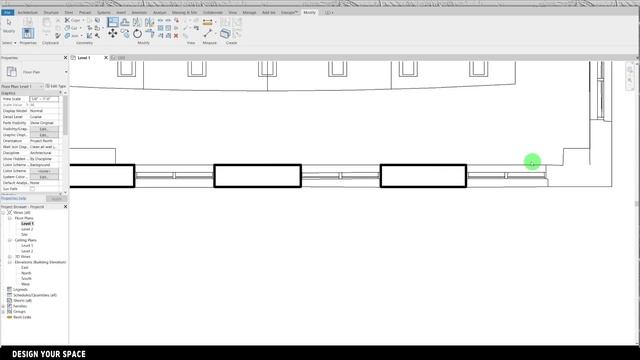The height and width of the screenshot is (360, 640).
Task: Switch to the Structure ribbon tab
Action: pyautogui.click(x=51, y=13)
